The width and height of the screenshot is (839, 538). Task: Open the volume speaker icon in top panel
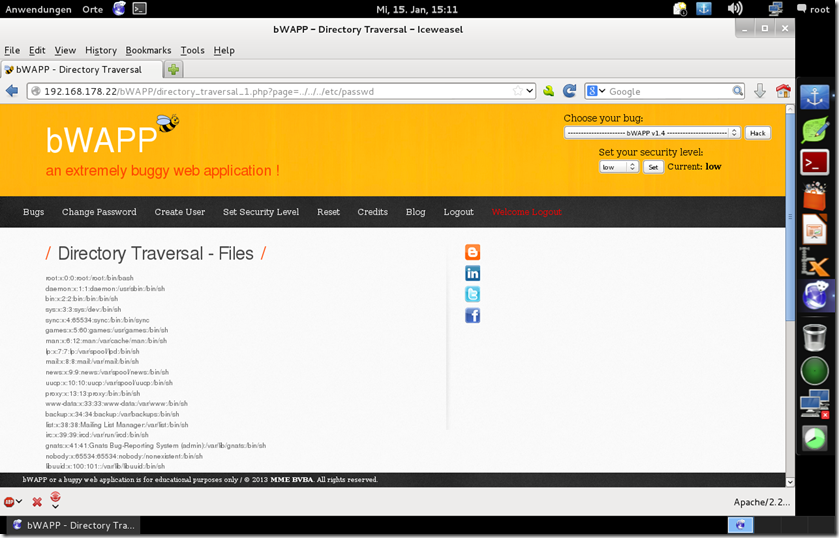[x=735, y=9]
